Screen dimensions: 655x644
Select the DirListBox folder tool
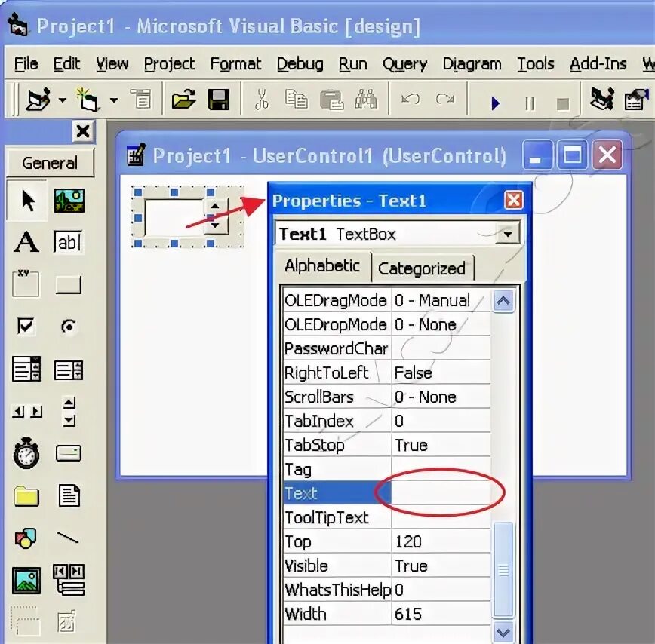(26, 496)
